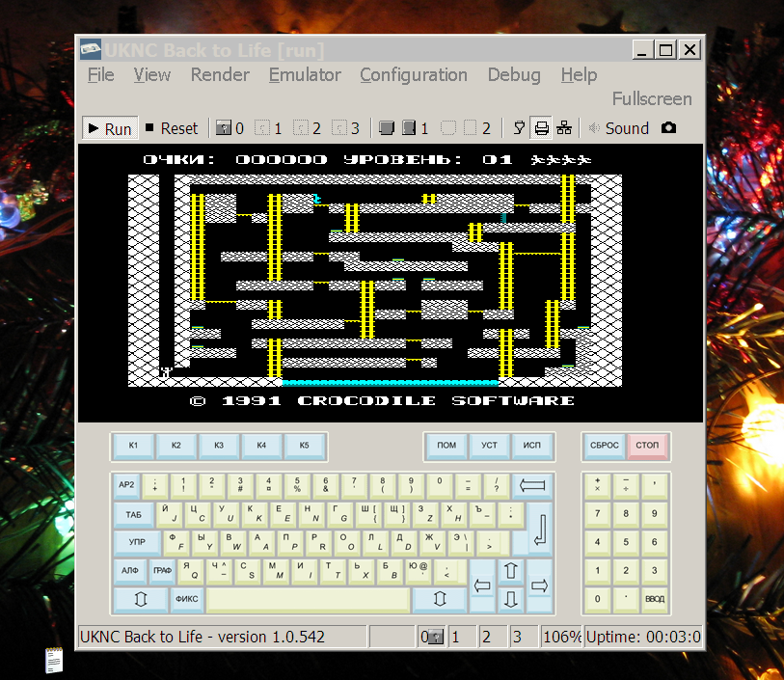784x680 pixels.
Task: Click the right Shift arrow key beside spacebar
Action: [440, 600]
